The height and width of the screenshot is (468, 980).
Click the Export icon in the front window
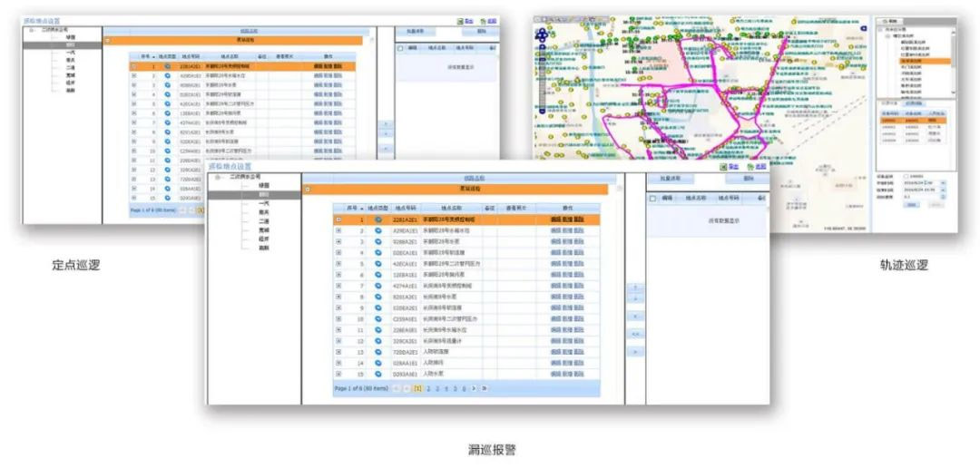[722, 167]
